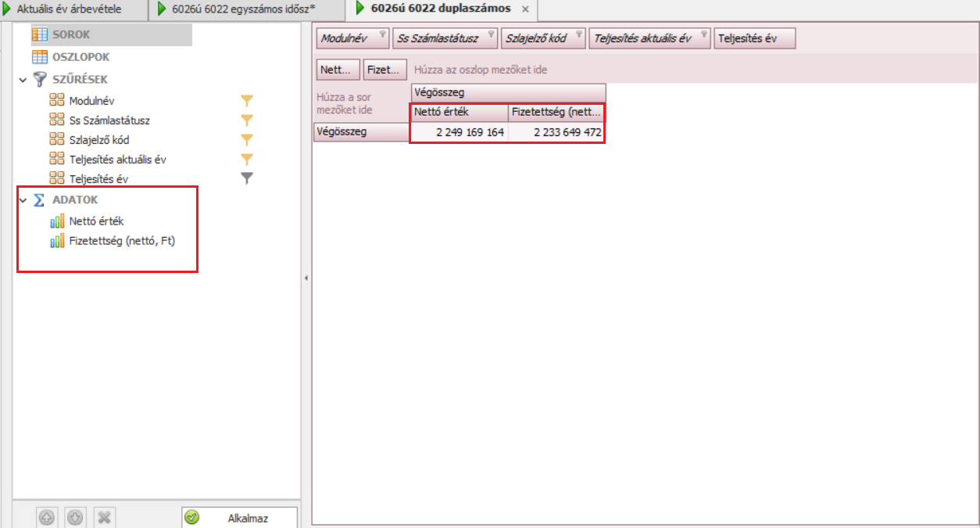Click the move up arrow button

(47, 517)
